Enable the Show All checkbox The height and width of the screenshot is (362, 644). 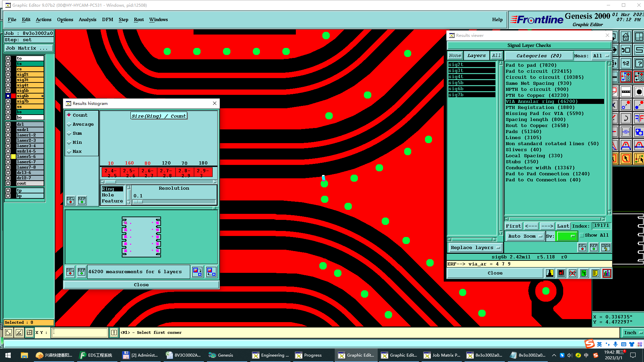[582, 235]
